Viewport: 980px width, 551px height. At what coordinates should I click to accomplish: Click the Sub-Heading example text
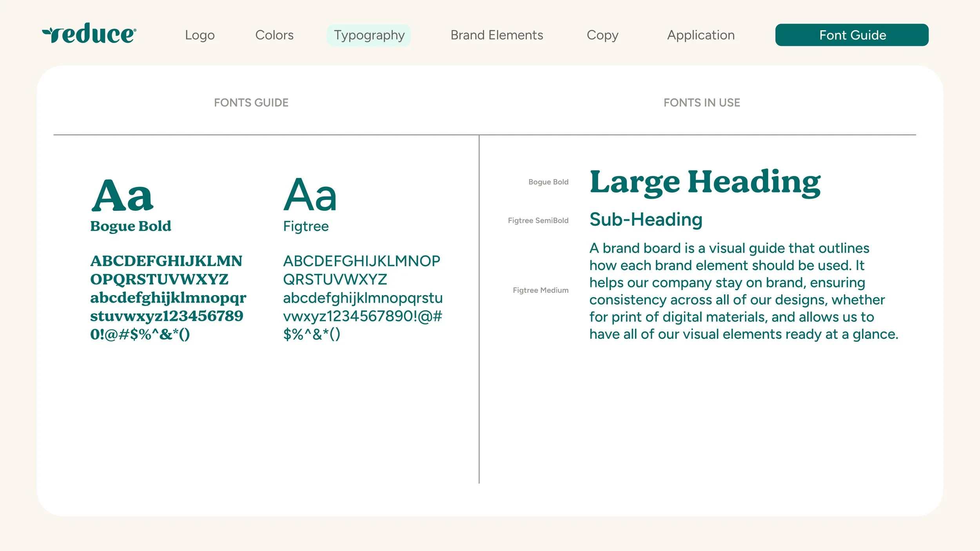point(645,219)
